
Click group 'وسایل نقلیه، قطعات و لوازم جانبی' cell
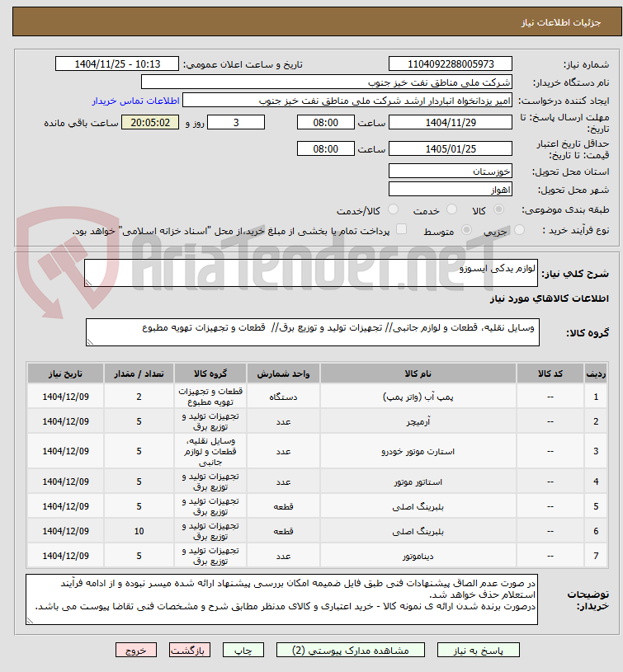210,451
